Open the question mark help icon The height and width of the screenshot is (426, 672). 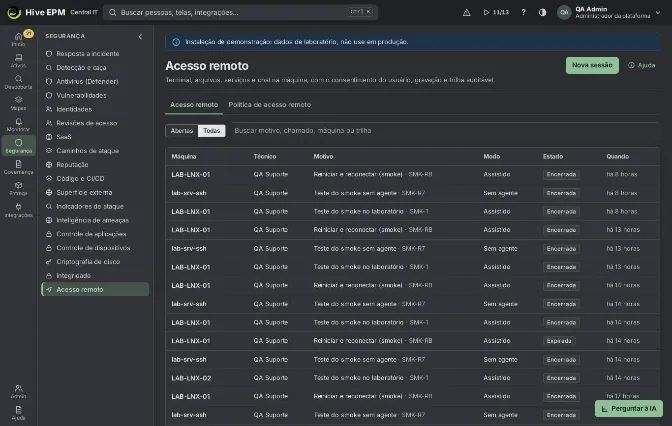(523, 12)
